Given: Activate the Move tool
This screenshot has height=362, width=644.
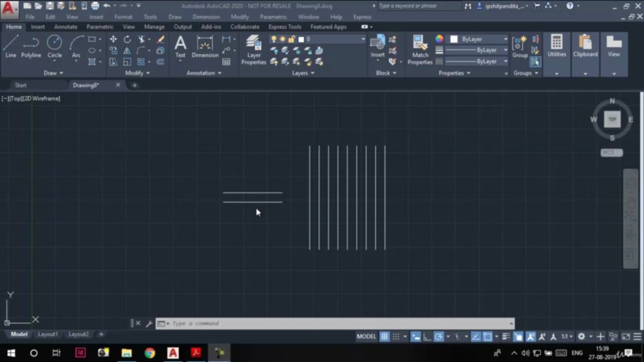Looking at the screenshot, I should click(113, 39).
